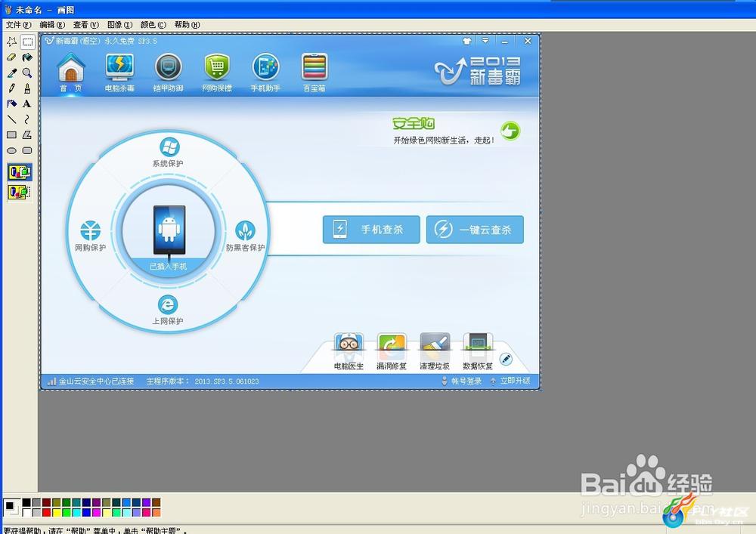Open the 百宝箱 toolbox icon

point(314,67)
